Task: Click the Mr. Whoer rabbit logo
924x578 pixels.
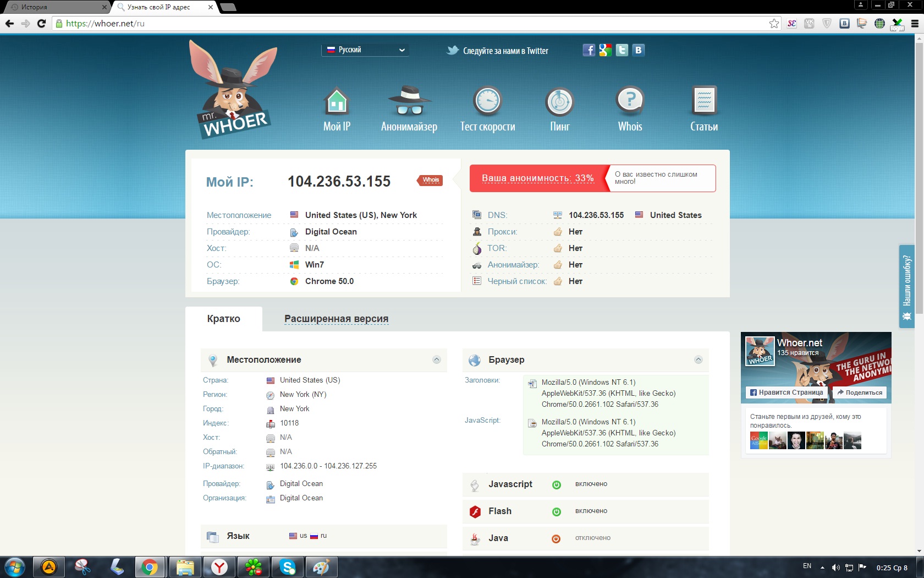Action: (233, 89)
